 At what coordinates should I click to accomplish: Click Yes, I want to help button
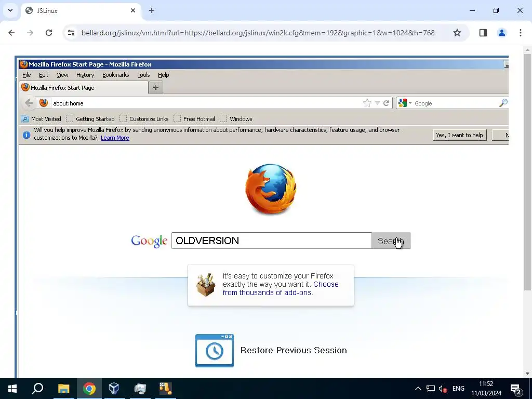(x=459, y=135)
